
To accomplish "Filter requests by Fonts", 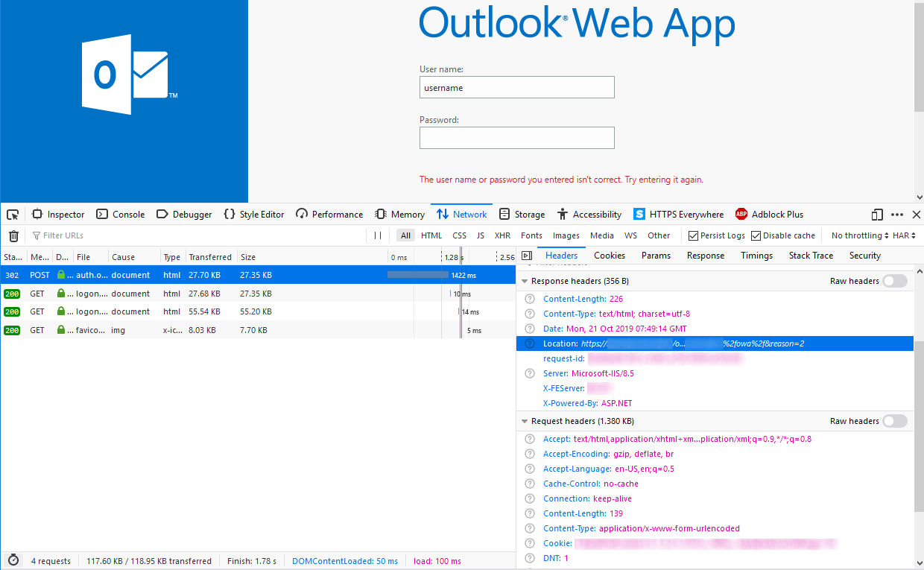I will tap(532, 235).
